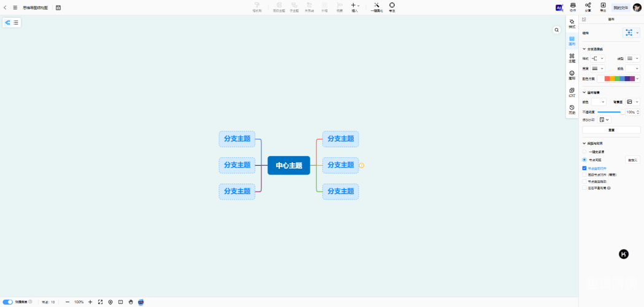
Task: Open the add watermark dropdown
Action: pyautogui.click(x=604, y=120)
